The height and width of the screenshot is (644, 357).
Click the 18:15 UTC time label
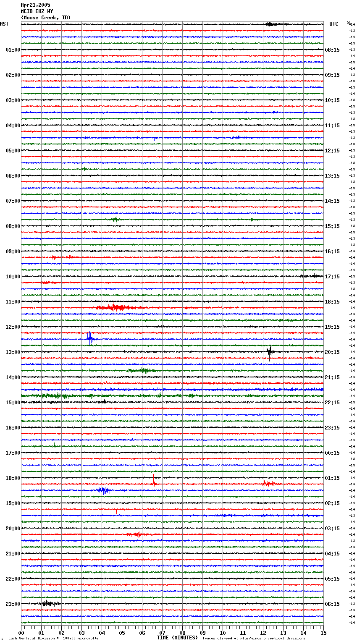pyautogui.click(x=332, y=302)
